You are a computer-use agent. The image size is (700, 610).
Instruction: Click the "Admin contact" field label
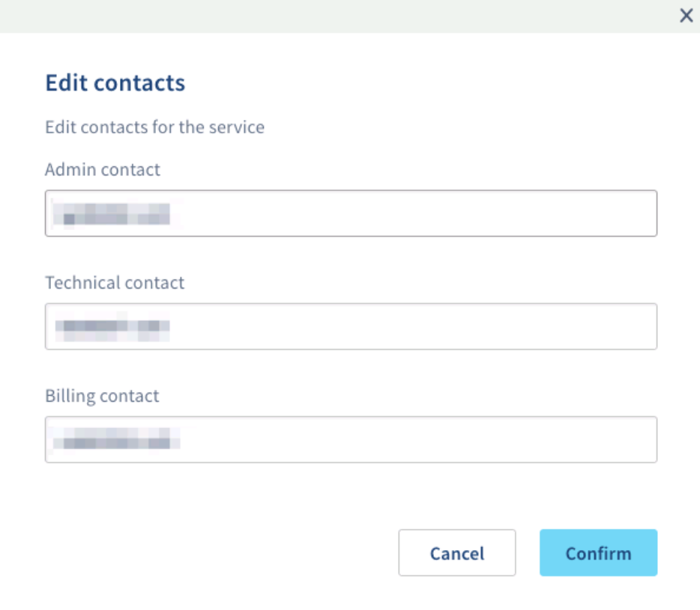(x=103, y=170)
